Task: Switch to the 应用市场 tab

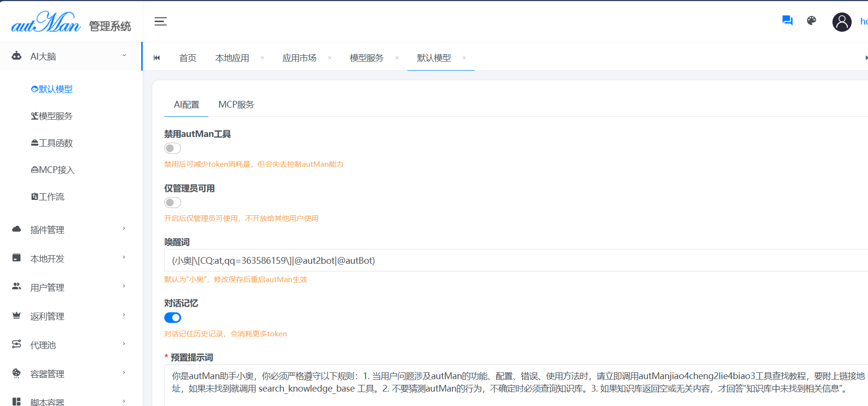Action: click(x=299, y=58)
